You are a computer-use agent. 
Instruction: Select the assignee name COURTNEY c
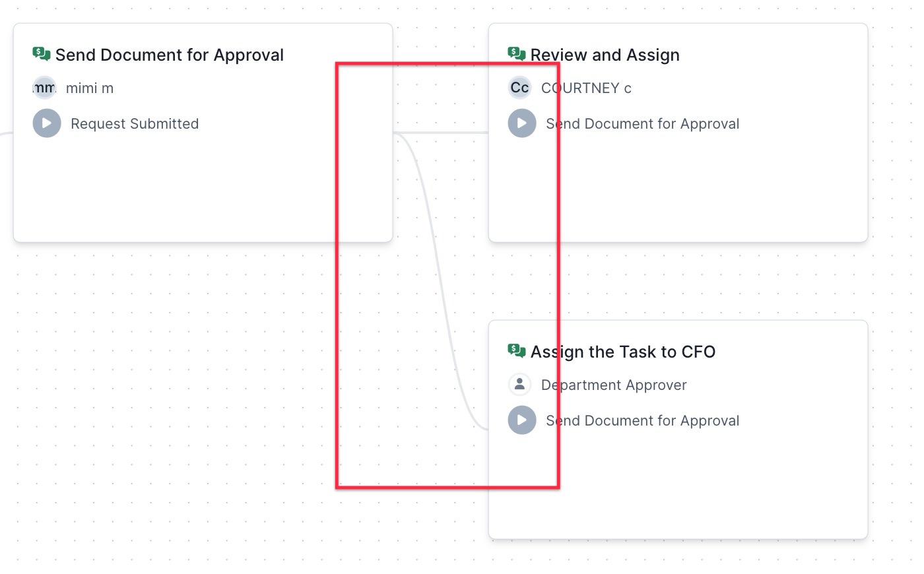coord(586,88)
